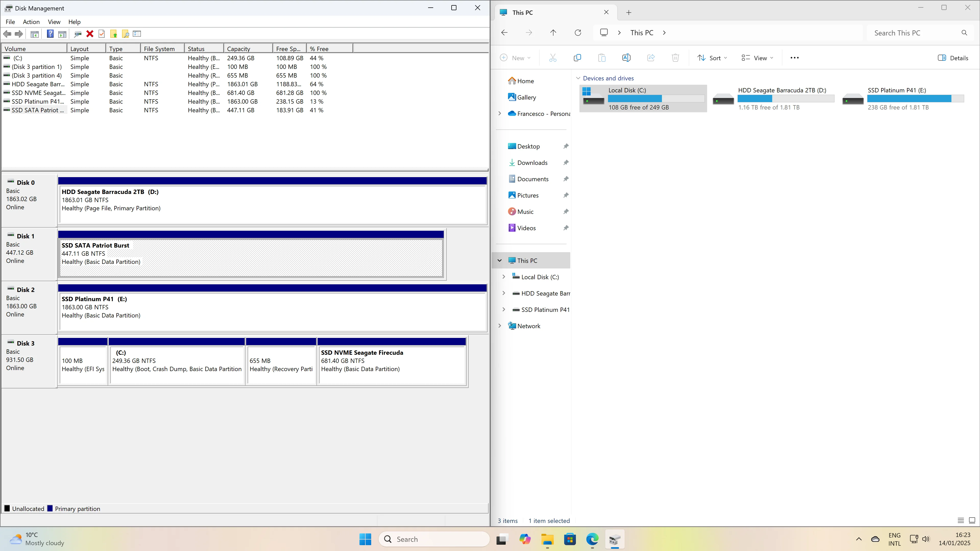Select the SSD Platinum P41 (E:) drive
980x551 pixels.
903,99
